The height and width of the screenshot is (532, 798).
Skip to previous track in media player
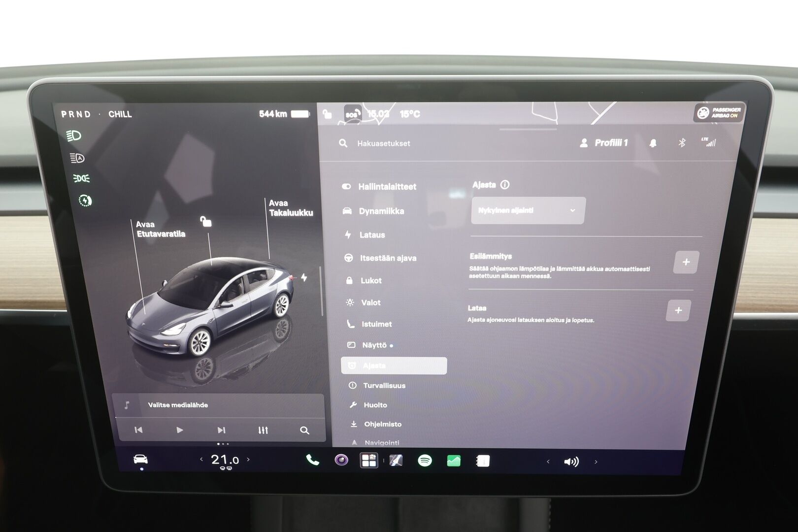pos(138,430)
